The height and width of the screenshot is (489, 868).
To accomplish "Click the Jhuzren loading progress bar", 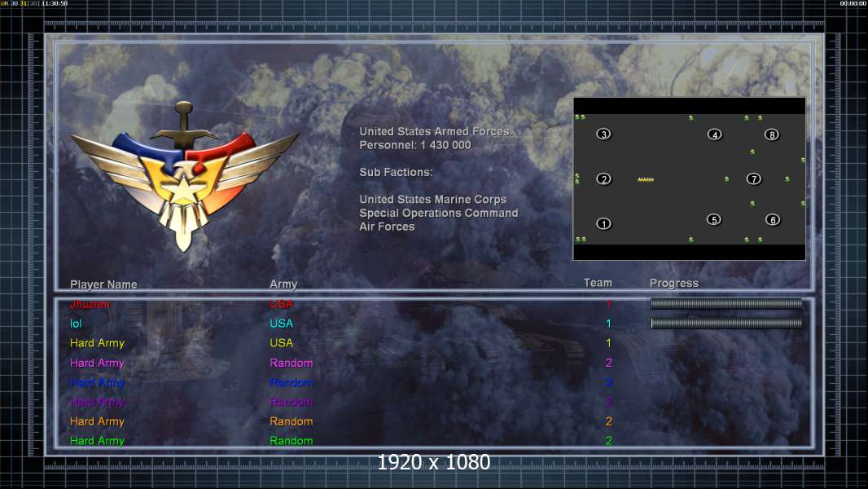I will click(726, 303).
